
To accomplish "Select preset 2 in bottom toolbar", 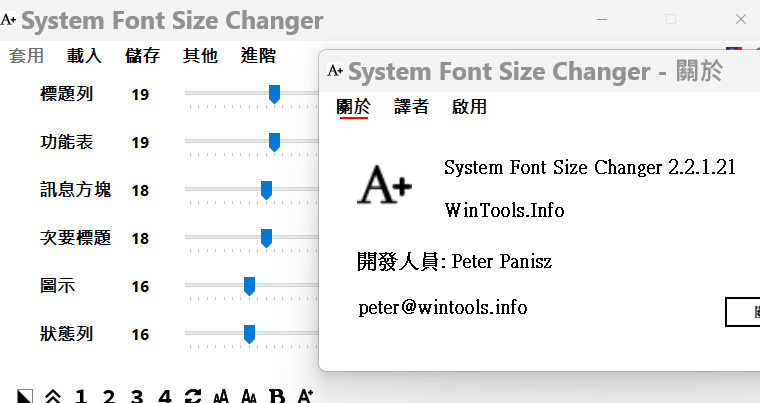I will [x=109, y=396].
